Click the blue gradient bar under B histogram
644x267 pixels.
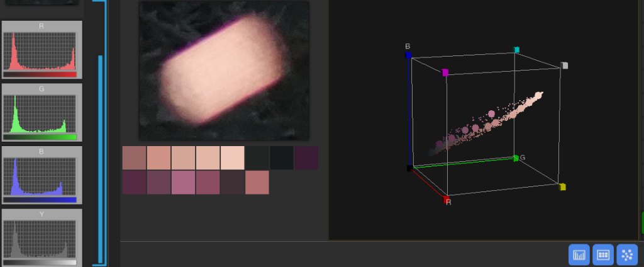click(x=40, y=200)
